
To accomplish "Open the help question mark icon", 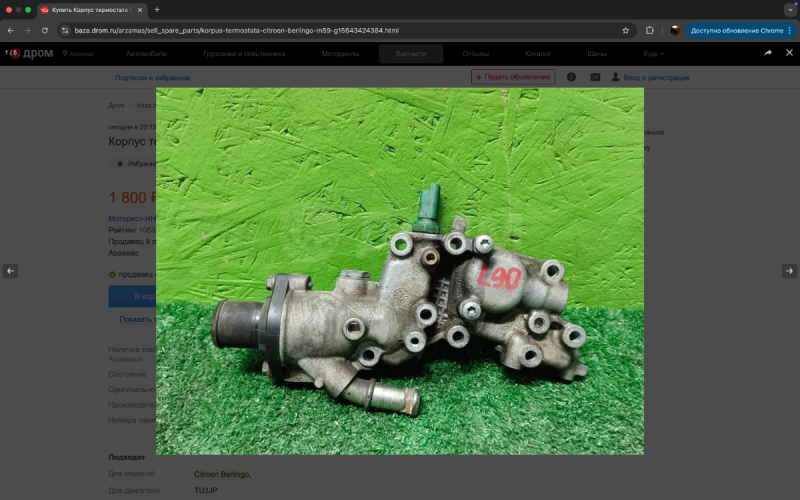I will [571, 77].
